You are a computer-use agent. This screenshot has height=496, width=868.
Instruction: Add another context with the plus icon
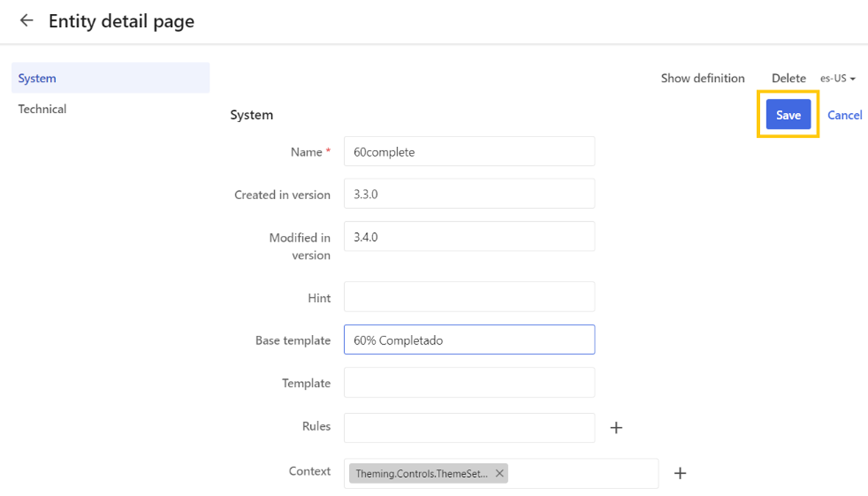[x=680, y=473]
